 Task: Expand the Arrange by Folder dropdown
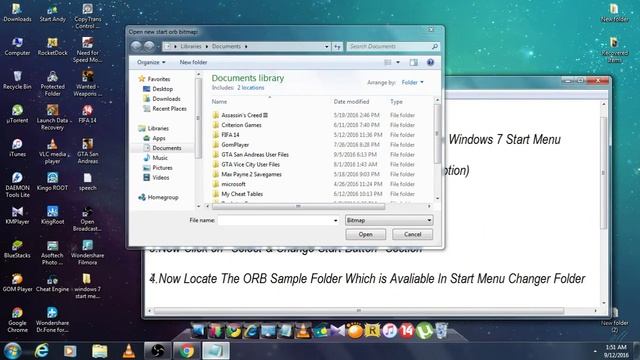(x=413, y=82)
